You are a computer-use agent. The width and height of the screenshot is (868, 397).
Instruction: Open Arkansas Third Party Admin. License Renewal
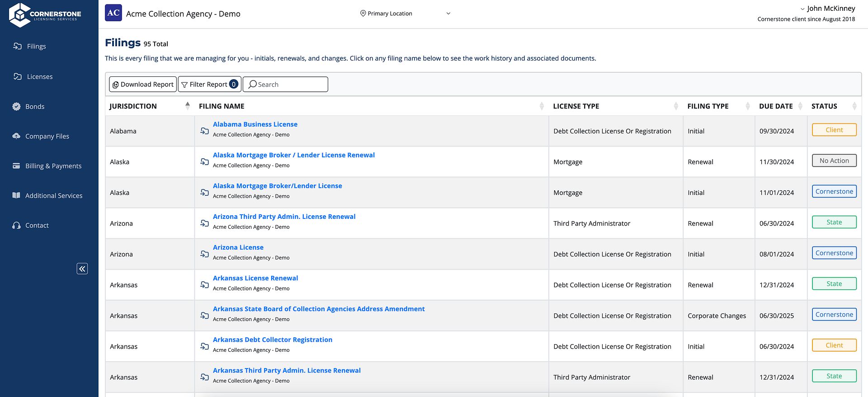pos(287,370)
